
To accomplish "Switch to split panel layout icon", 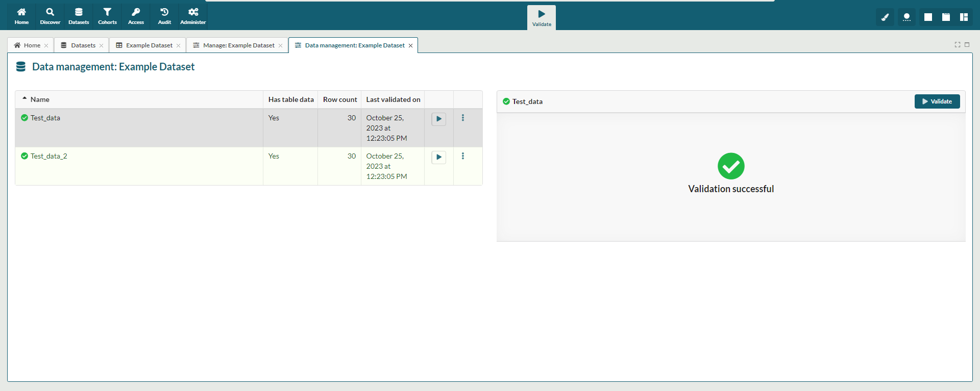I will point(964,17).
